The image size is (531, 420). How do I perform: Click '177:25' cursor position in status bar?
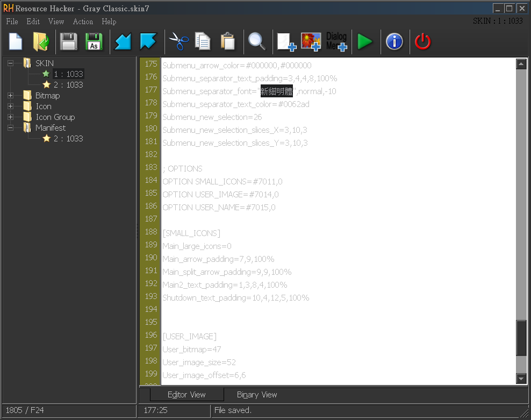(x=155, y=410)
